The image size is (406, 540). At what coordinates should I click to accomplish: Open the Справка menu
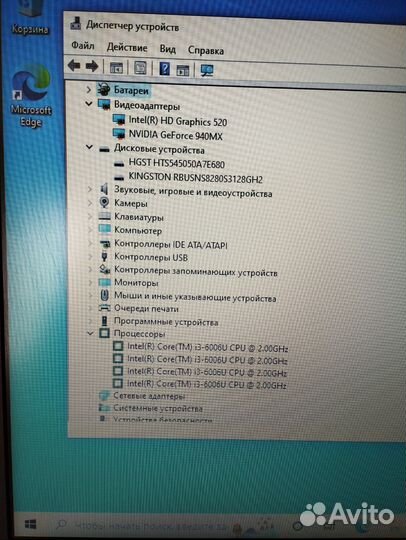coord(206,50)
